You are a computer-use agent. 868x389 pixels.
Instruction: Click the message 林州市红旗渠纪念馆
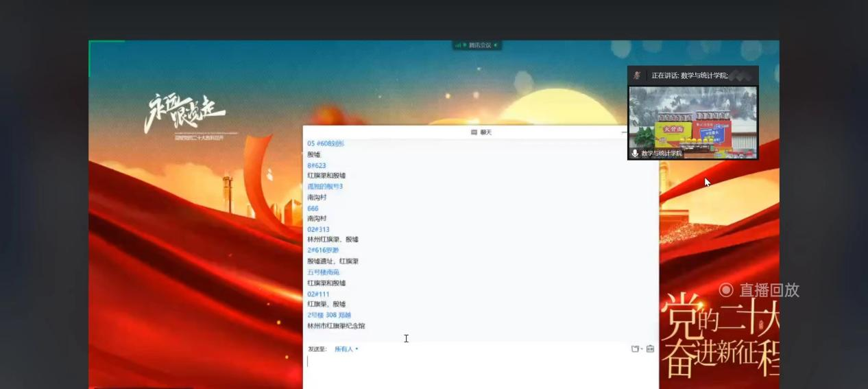(x=336, y=326)
